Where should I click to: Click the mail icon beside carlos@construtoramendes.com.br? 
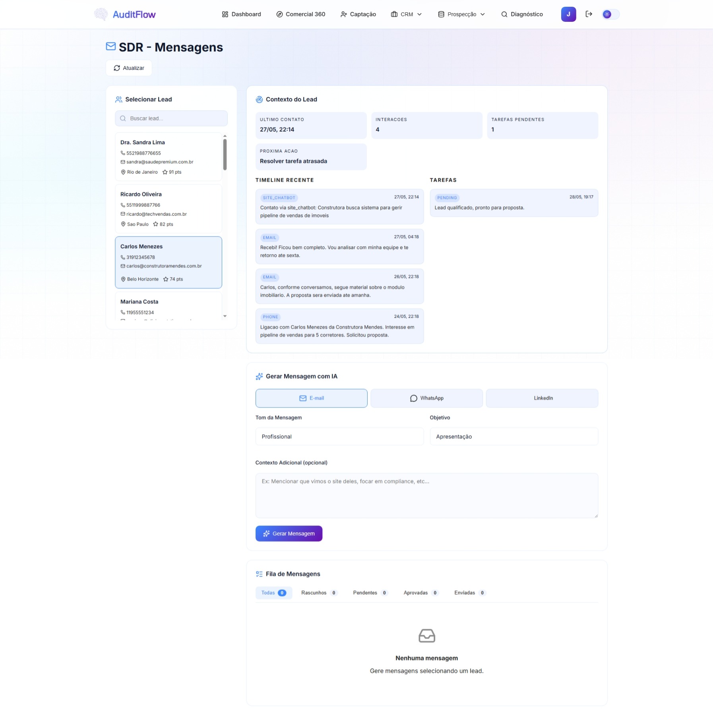[123, 266]
